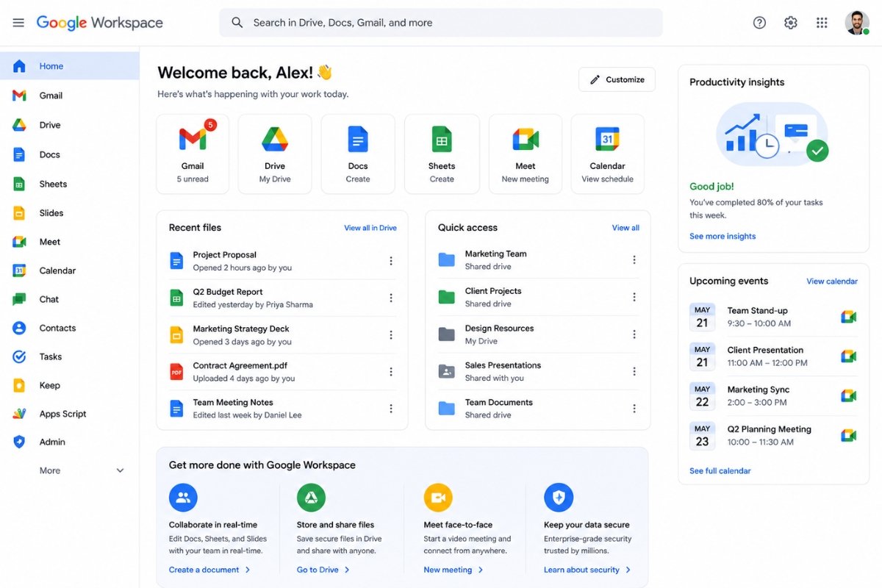The image size is (882, 588).
Task: Open the hamburger main menu
Action: [x=18, y=23]
